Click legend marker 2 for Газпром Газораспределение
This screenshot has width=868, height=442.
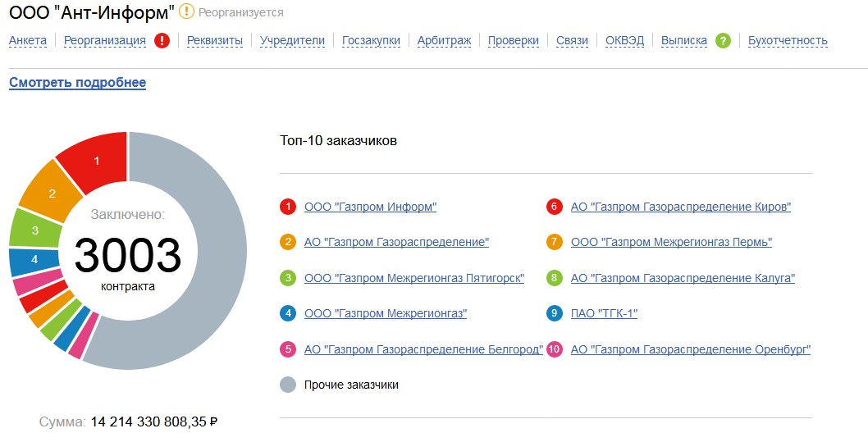click(288, 242)
